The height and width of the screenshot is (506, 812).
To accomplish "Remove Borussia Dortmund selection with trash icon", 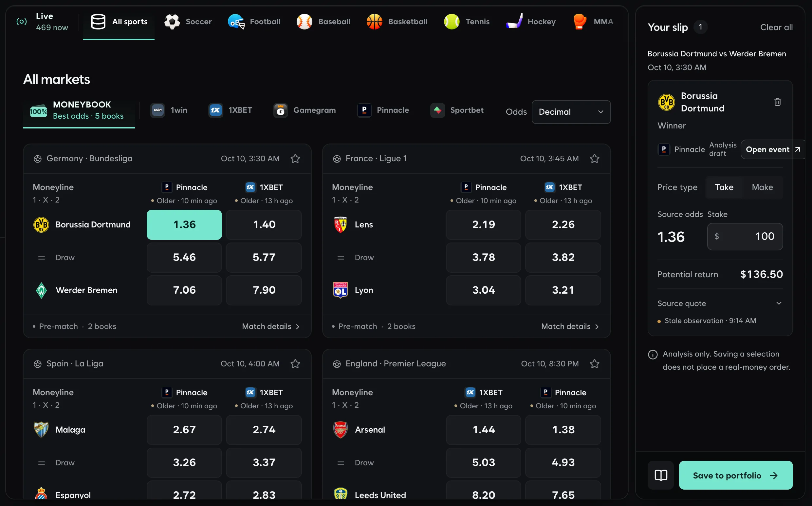I will 778,102.
